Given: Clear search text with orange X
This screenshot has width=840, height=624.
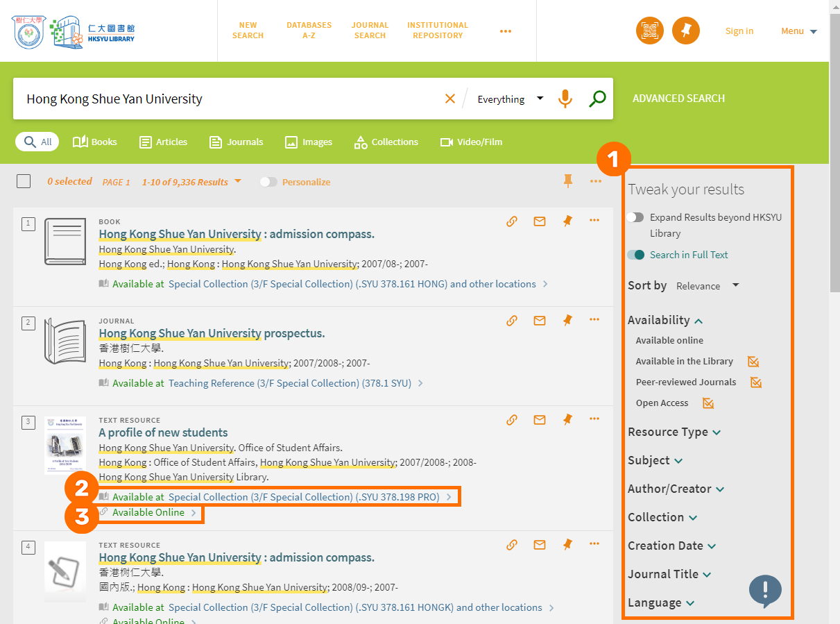Looking at the screenshot, I should tap(450, 99).
